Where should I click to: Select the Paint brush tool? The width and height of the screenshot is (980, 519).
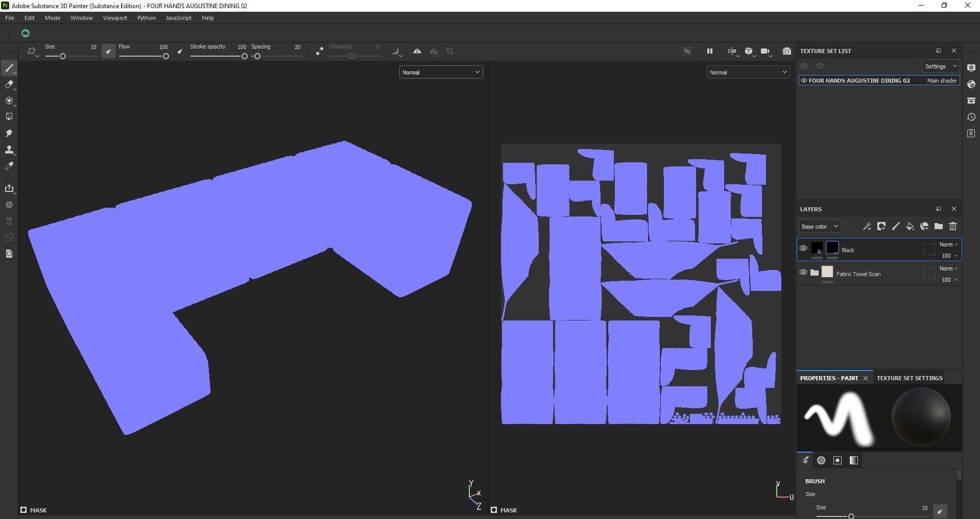[x=9, y=68]
